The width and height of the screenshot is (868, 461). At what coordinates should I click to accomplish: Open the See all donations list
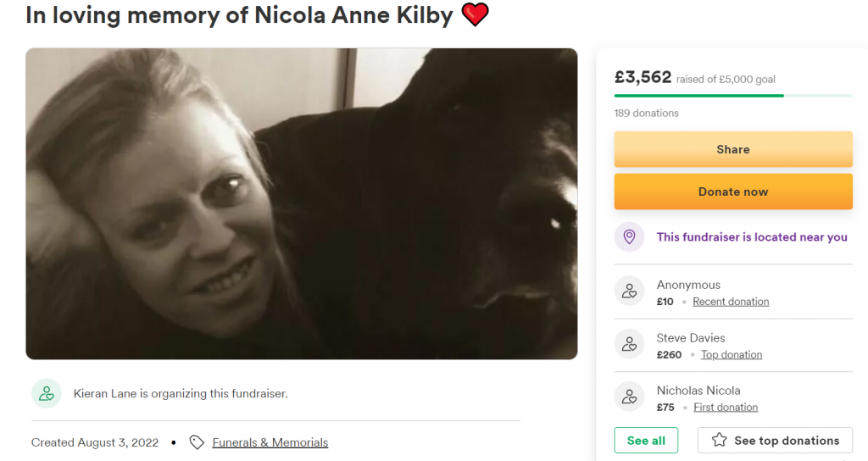[646, 441]
